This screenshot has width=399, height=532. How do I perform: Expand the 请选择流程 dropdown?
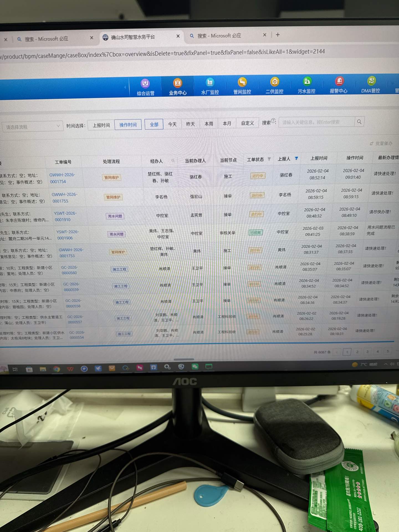tap(32, 127)
